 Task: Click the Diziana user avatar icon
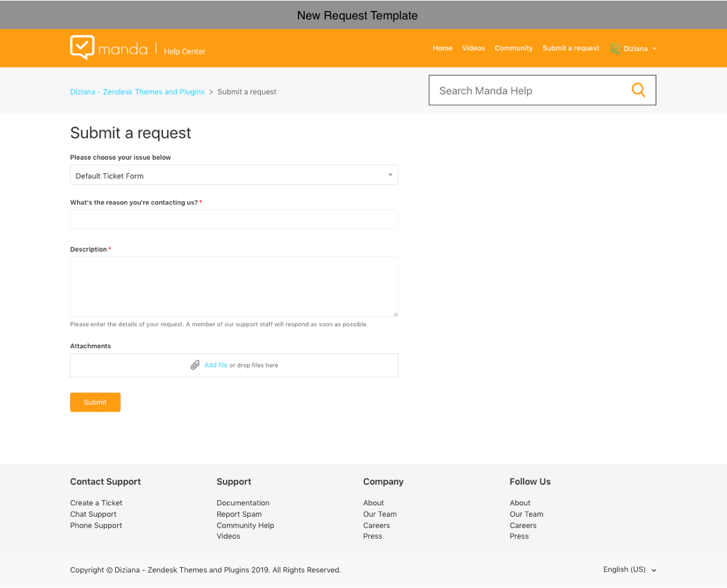coord(615,49)
